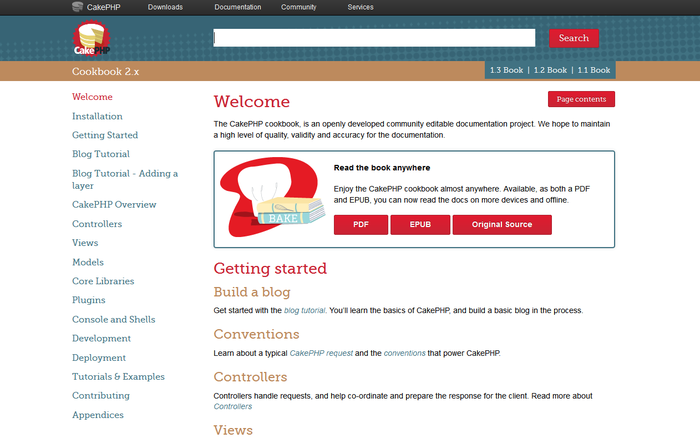This screenshot has height=438, width=700.
Task: Click the Conventions section heading
Action: [x=256, y=334]
